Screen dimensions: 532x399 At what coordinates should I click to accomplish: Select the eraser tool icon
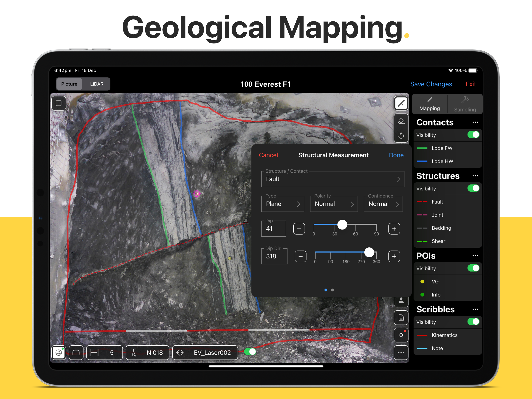pyautogui.click(x=401, y=121)
